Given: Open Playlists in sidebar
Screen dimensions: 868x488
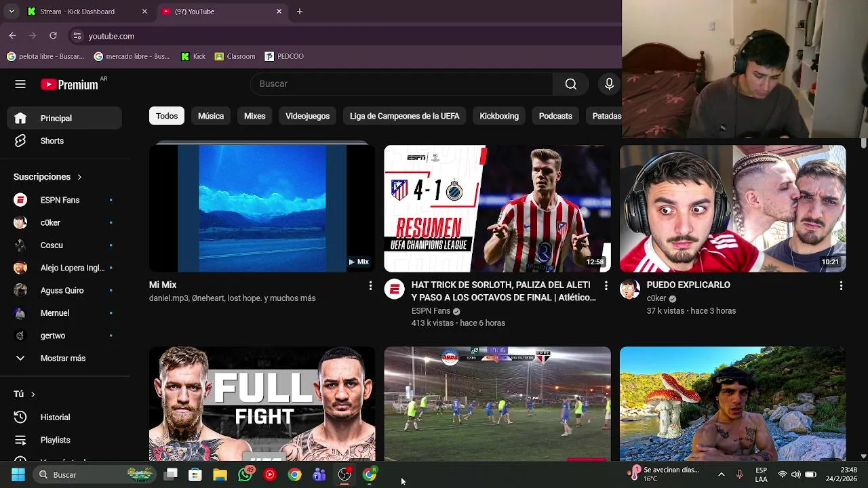Looking at the screenshot, I should pyautogui.click(x=64, y=440).
